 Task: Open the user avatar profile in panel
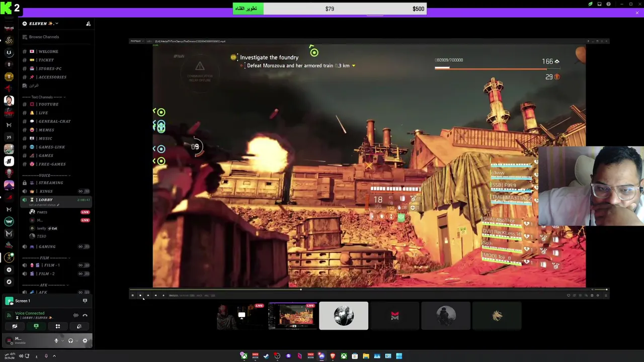coord(9,341)
